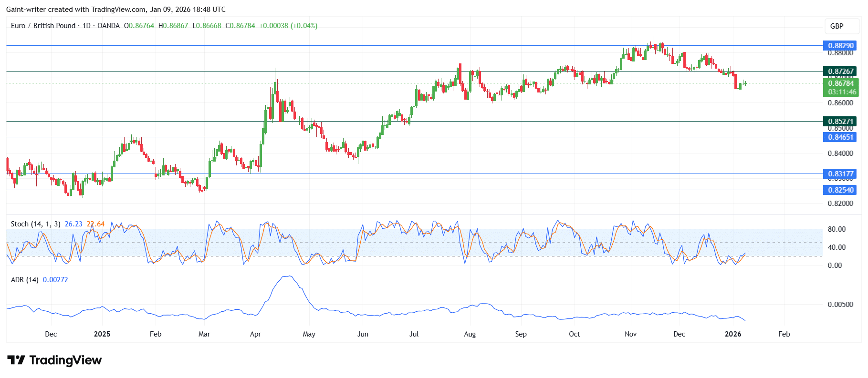
Task: Click the 0.86000 price scale tick
Action: tap(840, 103)
